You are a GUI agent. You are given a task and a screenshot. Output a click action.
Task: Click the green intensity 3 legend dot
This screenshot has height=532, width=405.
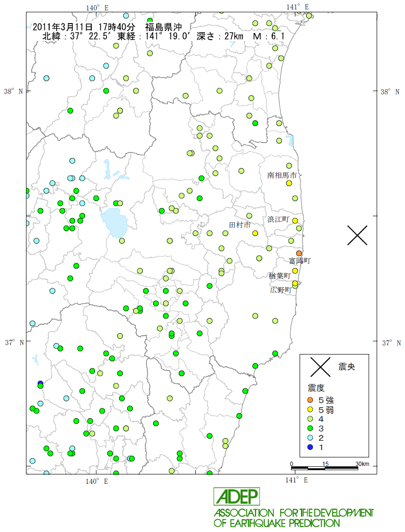310,429
